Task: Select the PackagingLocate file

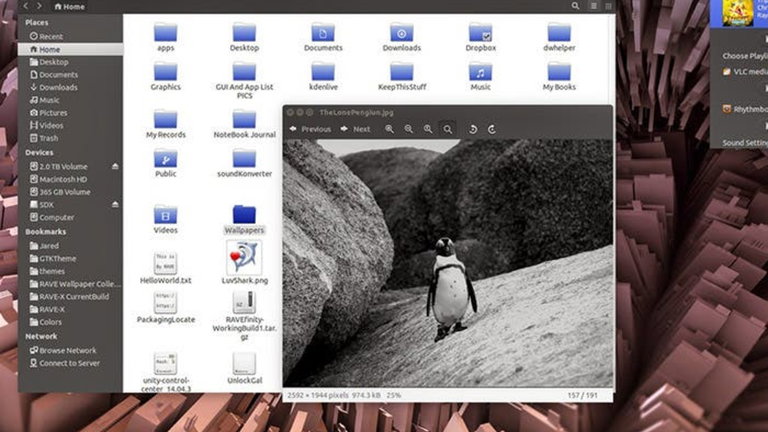Action: (x=166, y=307)
